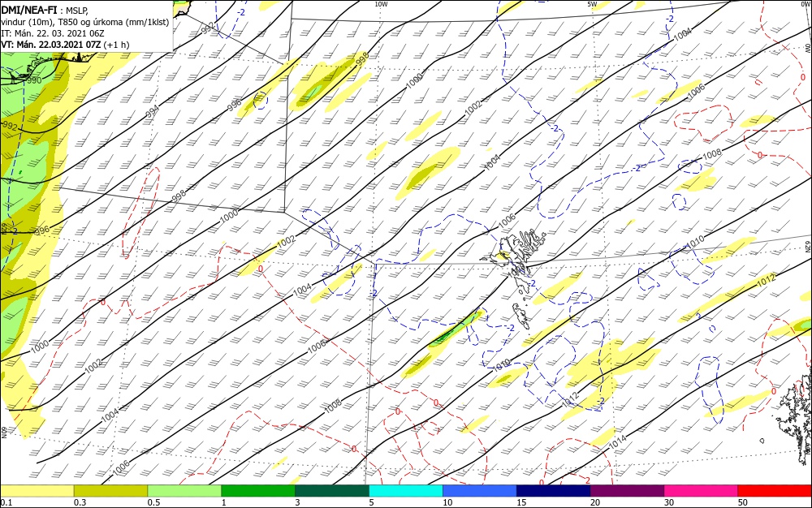812x508 pixels.
Task: Select the '20' legend value label
Action: click(595, 502)
